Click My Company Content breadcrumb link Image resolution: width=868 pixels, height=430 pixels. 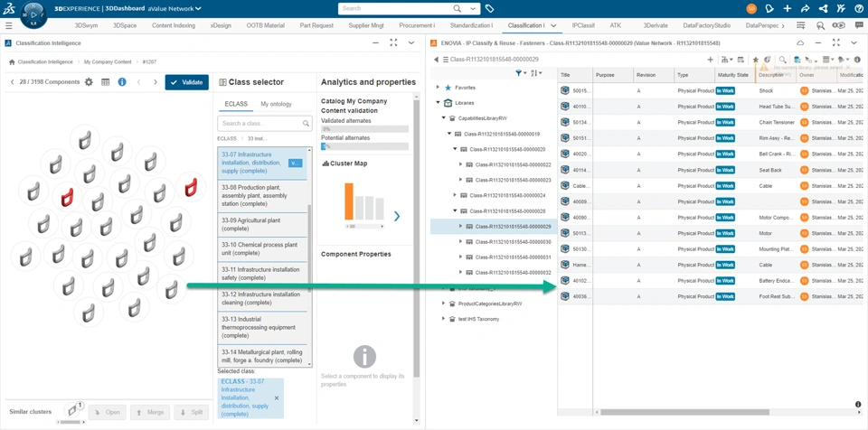point(108,62)
